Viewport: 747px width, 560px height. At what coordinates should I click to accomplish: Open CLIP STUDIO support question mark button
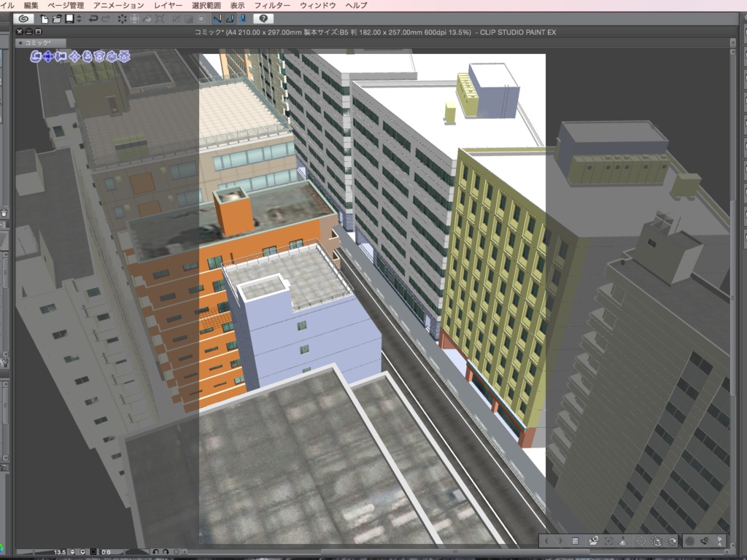(x=263, y=18)
